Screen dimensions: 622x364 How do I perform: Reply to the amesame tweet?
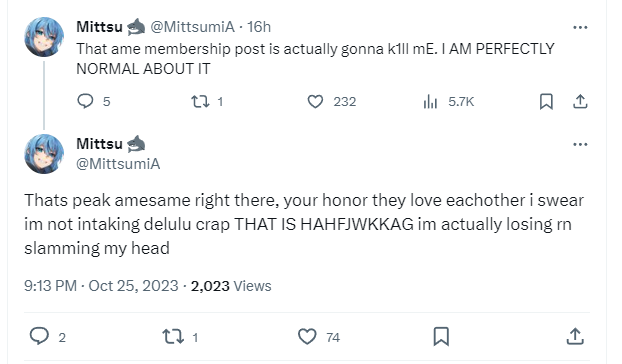(39, 336)
